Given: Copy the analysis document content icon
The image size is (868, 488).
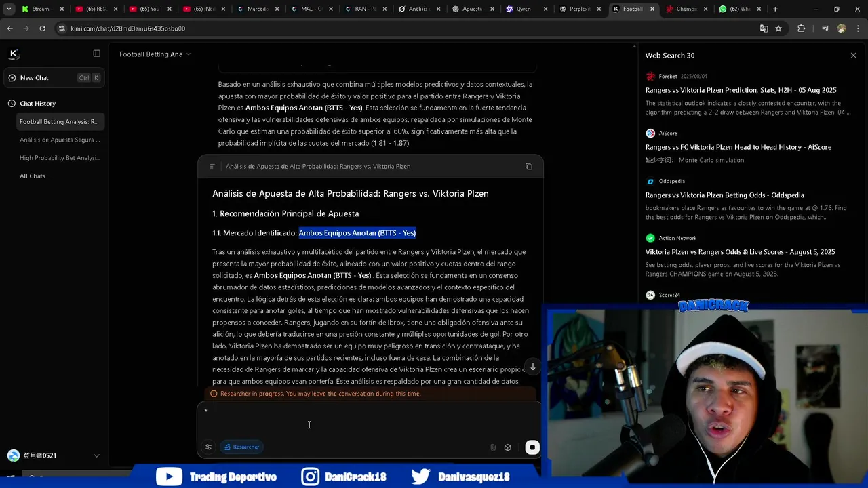Looking at the screenshot, I should tap(529, 167).
